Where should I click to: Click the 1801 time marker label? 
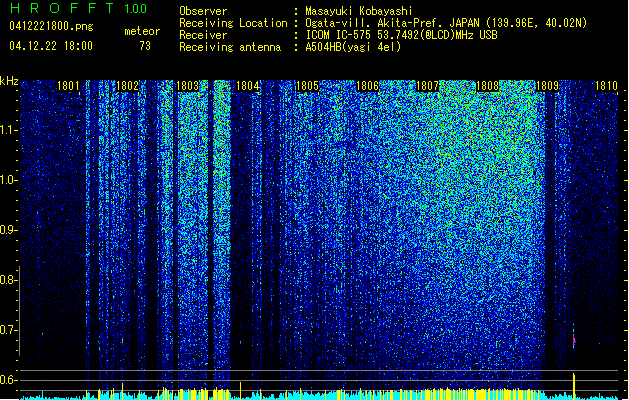click(x=68, y=86)
